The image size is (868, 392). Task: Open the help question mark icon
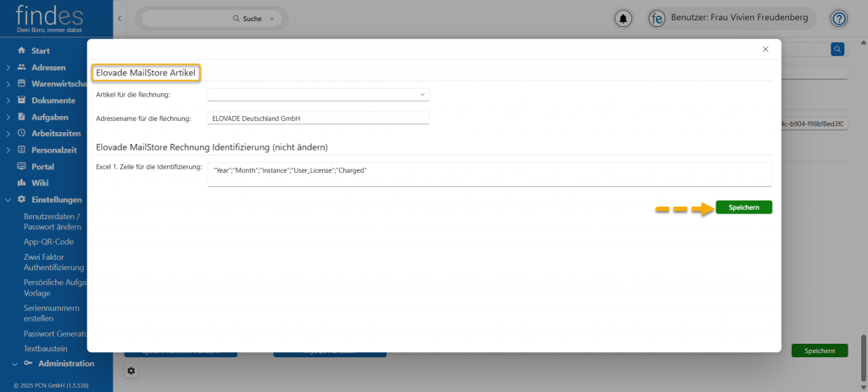pos(838,18)
